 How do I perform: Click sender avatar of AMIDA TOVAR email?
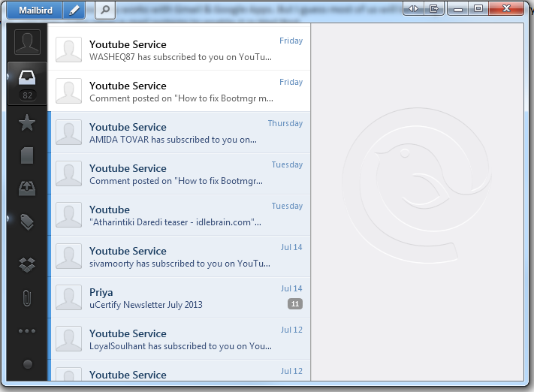tap(69, 132)
